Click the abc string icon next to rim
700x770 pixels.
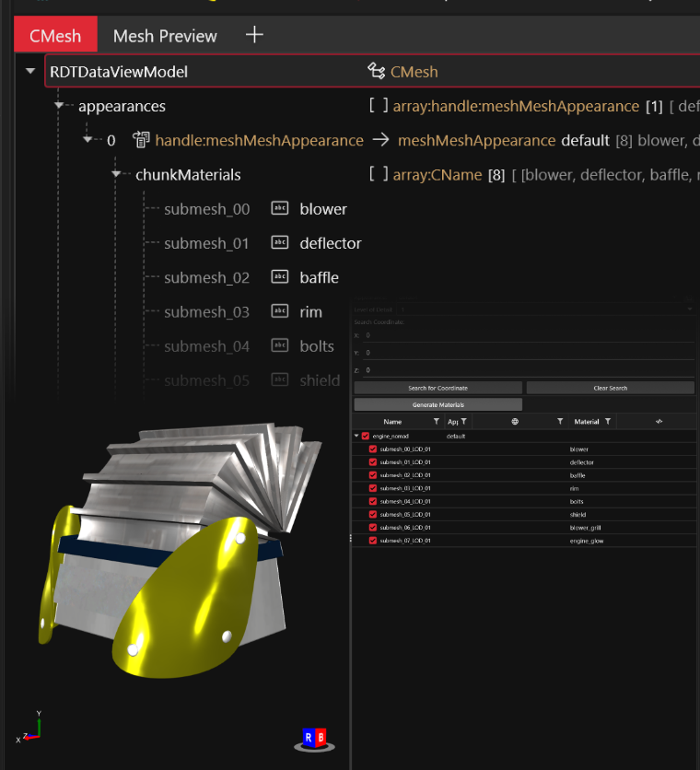pos(280,311)
